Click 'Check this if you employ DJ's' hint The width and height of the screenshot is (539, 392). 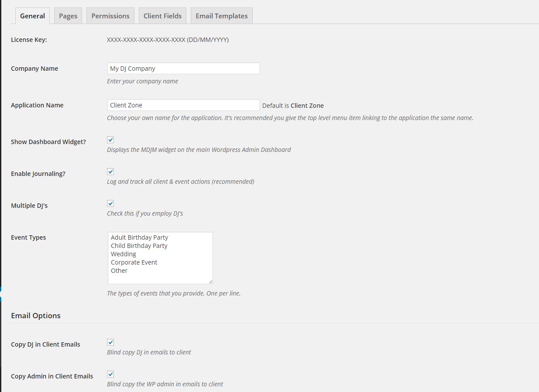(x=145, y=213)
